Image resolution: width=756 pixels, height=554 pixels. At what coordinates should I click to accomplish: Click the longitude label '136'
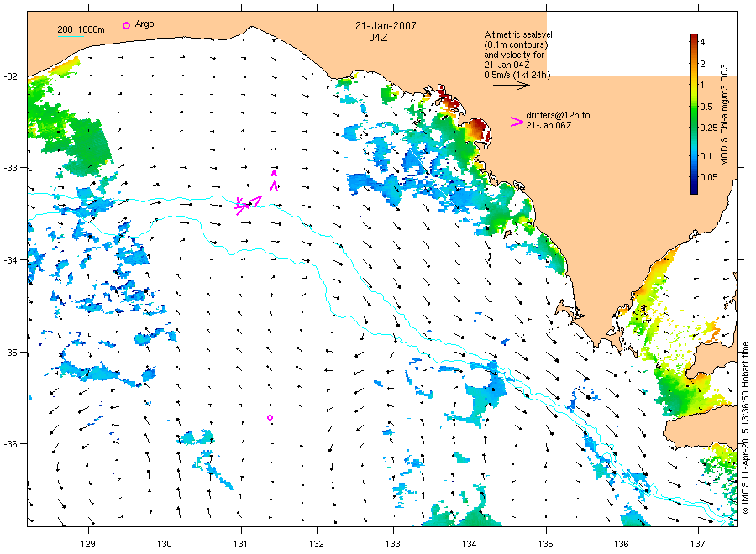tap(622, 544)
